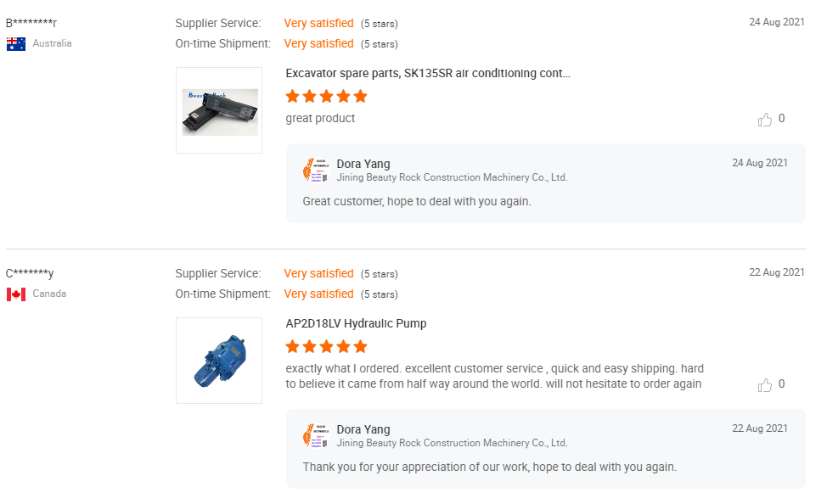Screen dimensions: 827x504
Task: Click the review text "exactly what I ordered"
Action: click(343, 368)
